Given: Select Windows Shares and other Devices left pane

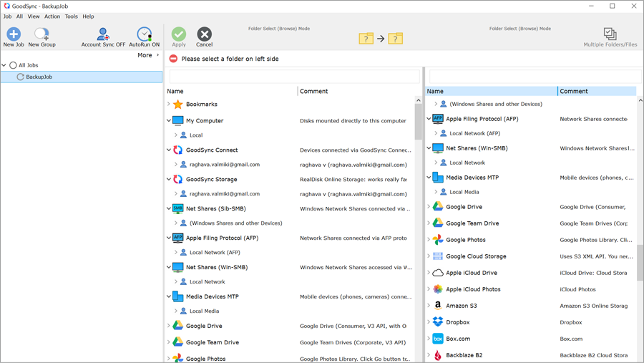Looking at the screenshot, I should pyautogui.click(x=235, y=223).
